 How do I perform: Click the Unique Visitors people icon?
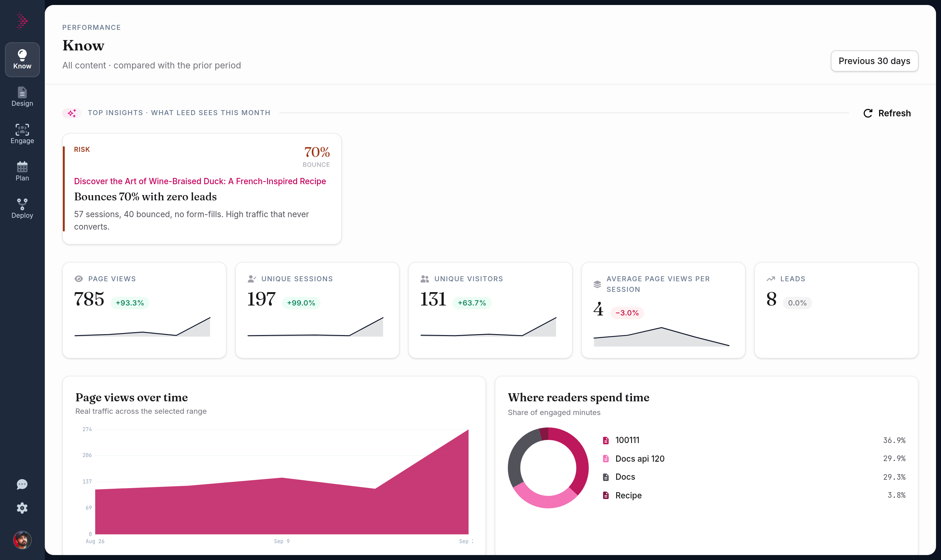[425, 279]
